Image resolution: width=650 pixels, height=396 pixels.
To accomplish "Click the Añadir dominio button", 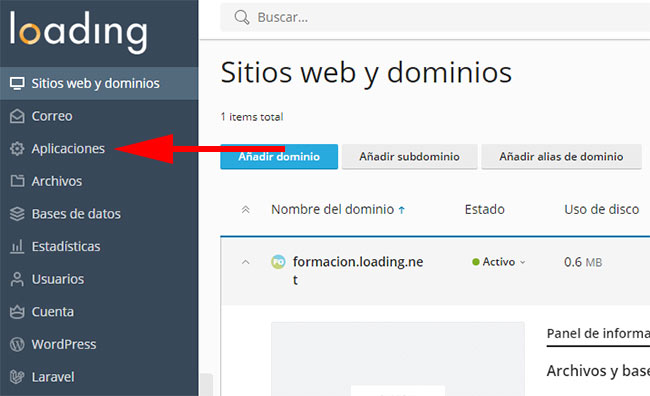I will coord(279,157).
